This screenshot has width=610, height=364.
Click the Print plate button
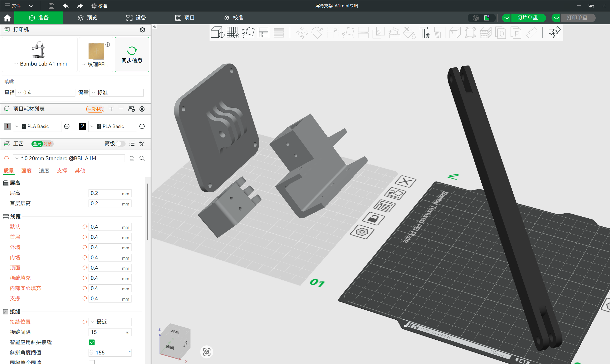(x=578, y=18)
